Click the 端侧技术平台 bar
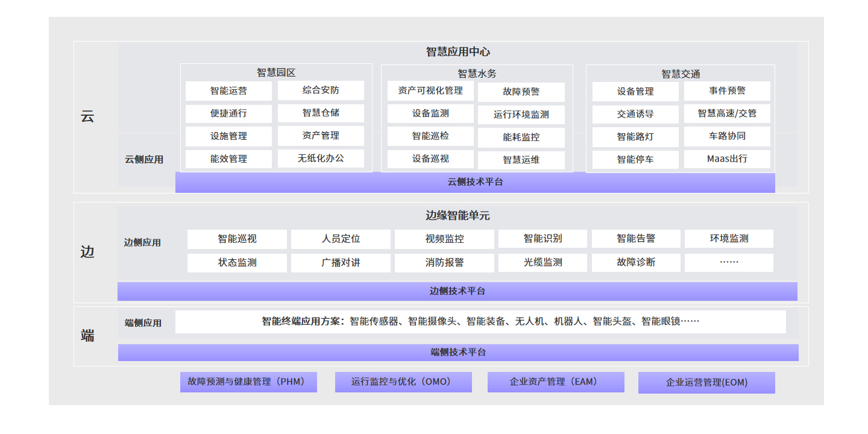This screenshot has height=434, width=868. 458,353
